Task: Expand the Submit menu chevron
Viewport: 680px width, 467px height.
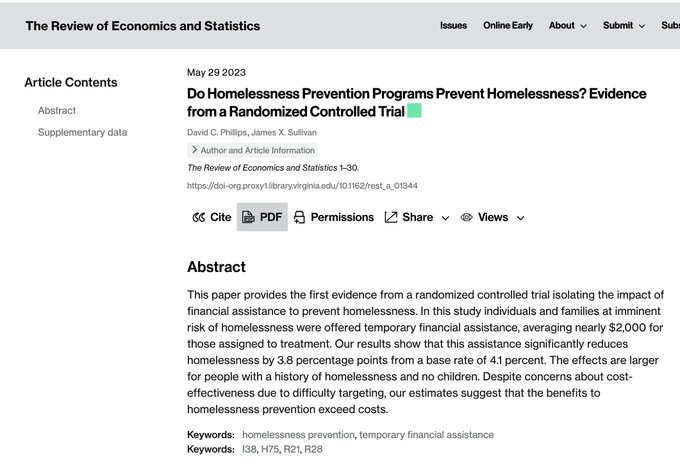Action: click(642, 26)
